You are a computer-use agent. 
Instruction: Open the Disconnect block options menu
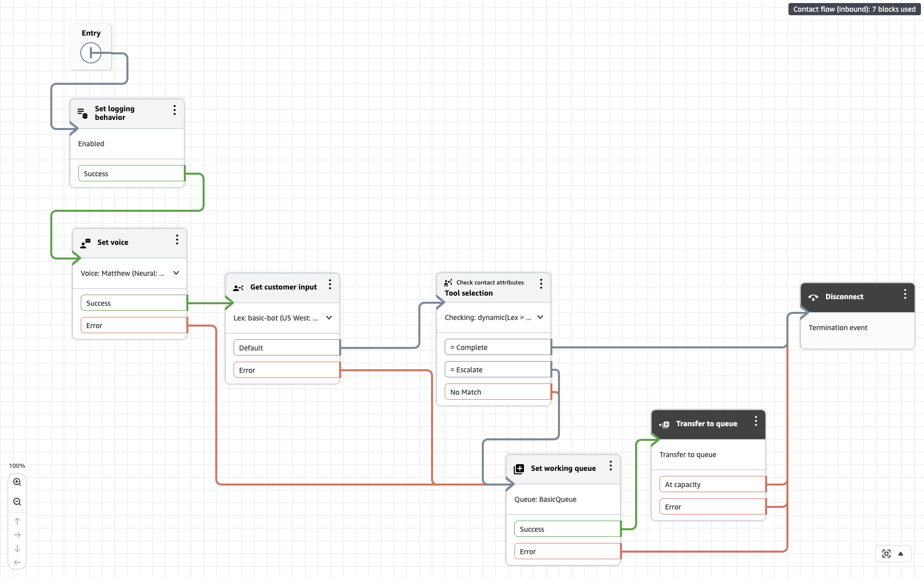pos(904,294)
